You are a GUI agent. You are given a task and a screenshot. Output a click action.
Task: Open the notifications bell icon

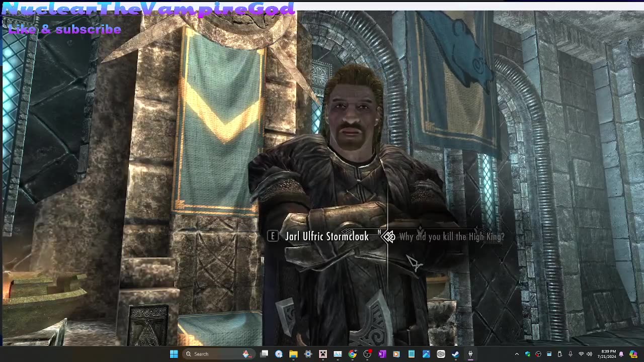(621, 354)
